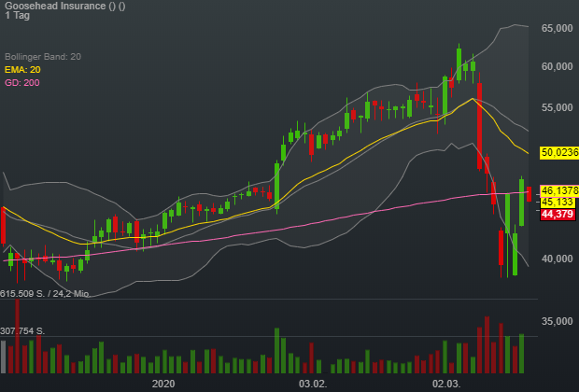Click the yellow 50,0236 EMA value tag

pos(559,152)
